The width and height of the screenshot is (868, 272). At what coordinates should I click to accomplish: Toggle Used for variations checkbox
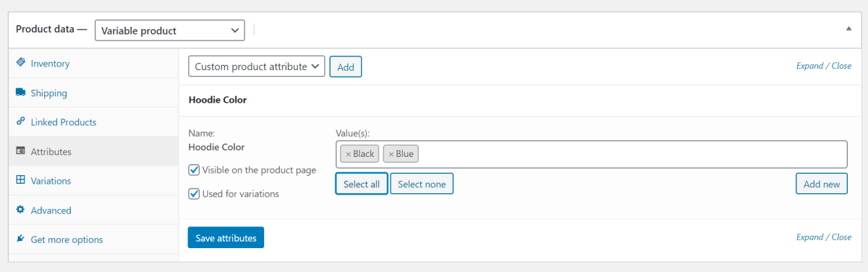click(194, 194)
